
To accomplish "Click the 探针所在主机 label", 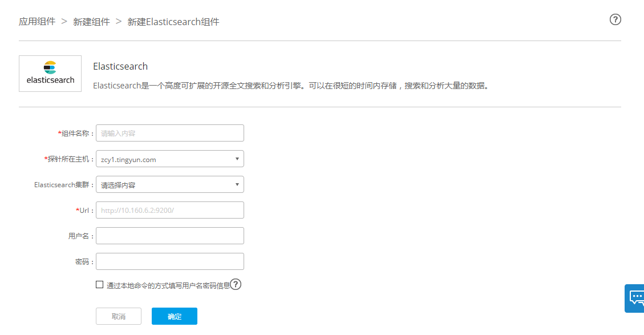I will [69, 159].
